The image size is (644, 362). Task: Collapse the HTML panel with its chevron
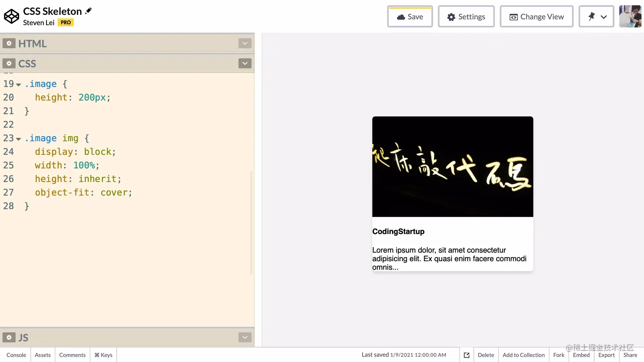245,43
